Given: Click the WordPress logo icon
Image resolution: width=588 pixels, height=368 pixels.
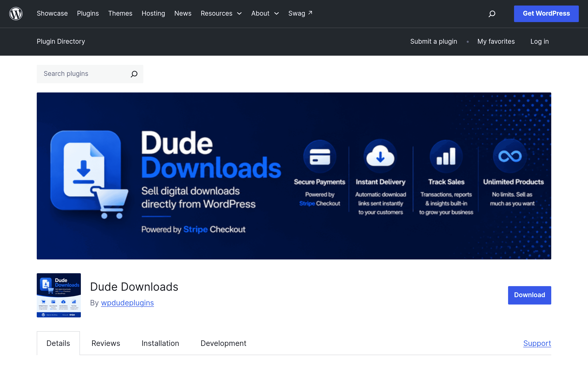Looking at the screenshot, I should click(x=16, y=14).
